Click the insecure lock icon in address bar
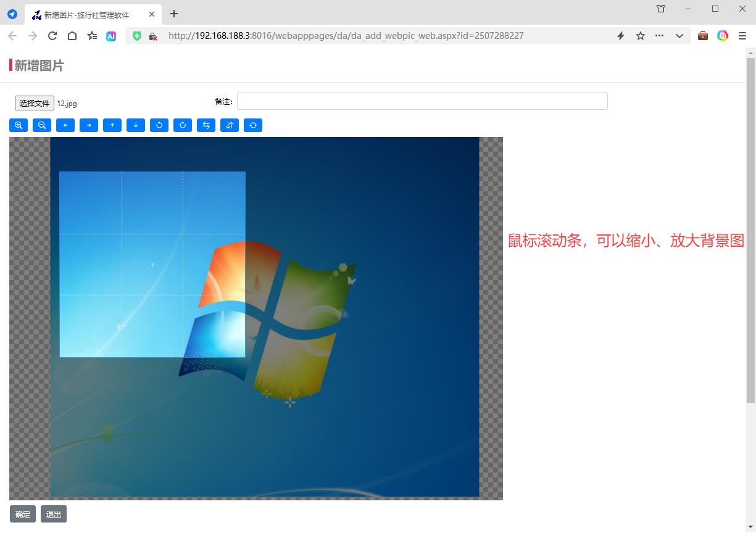 click(x=153, y=36)
